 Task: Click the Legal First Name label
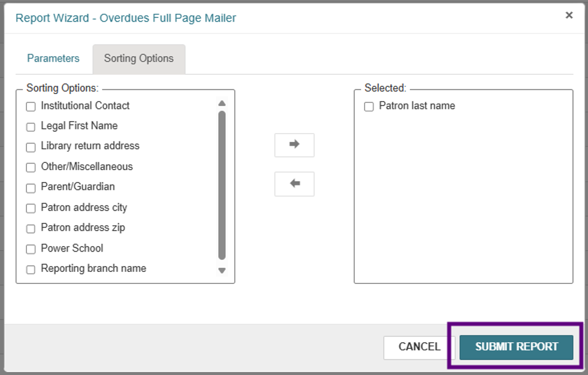point(79,126)
